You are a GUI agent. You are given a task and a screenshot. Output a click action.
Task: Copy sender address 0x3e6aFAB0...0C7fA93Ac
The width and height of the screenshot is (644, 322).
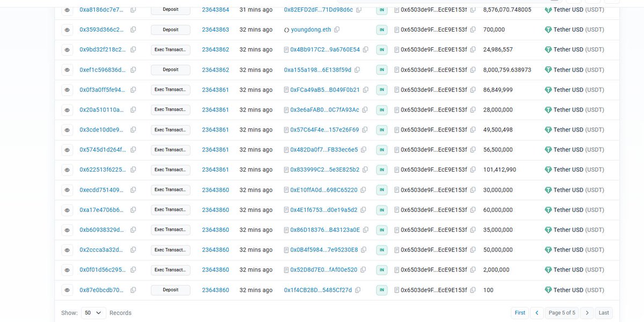tap(365, 110)
